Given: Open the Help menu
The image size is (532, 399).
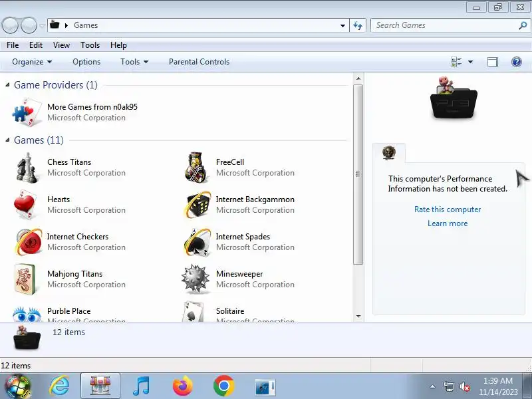Looking at the screenshot, I should coord(118,45).
